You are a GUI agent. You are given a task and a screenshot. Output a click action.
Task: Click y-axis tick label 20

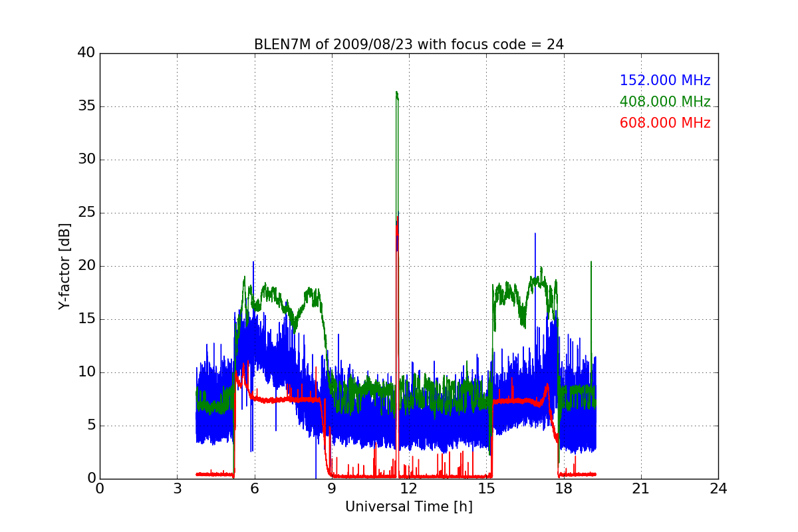[x=86, y=266]
